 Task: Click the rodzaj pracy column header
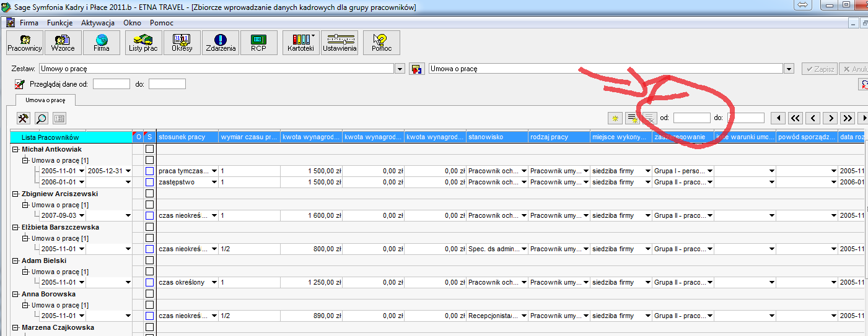[559, 137]
